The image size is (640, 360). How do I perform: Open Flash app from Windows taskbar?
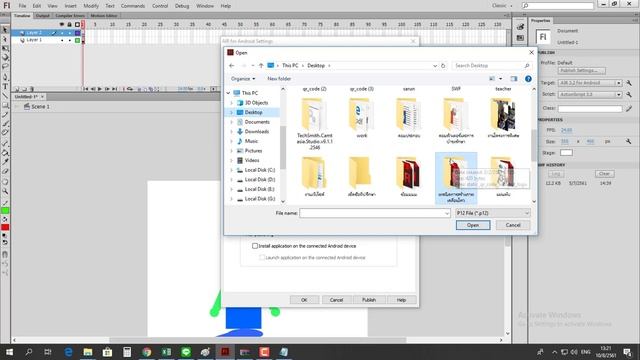(225, 351)
